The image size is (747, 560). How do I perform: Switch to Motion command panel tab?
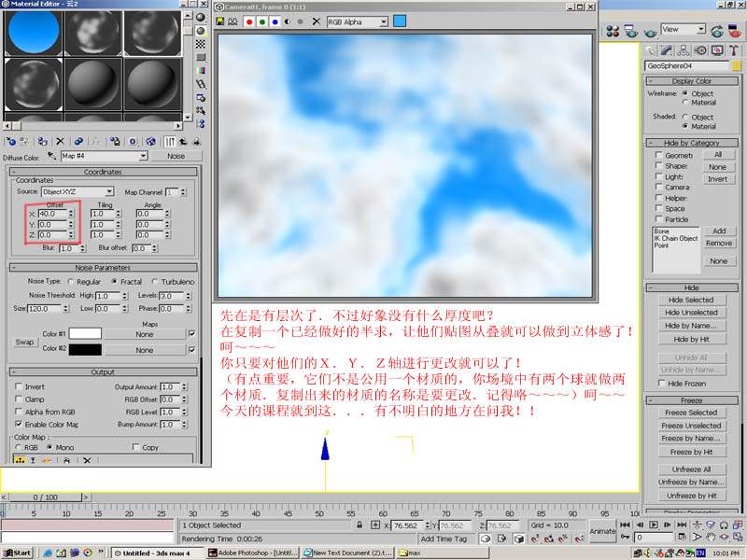coord(700,50)
